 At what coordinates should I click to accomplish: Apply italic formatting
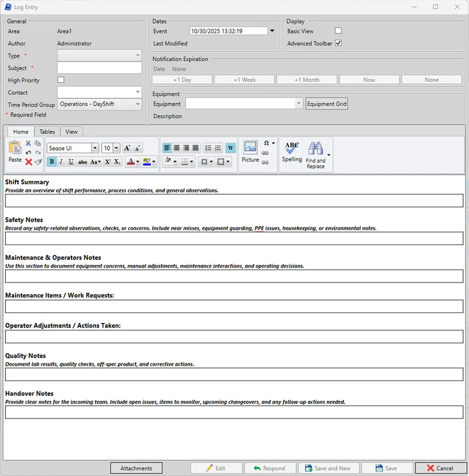click(x=61, y=161)
